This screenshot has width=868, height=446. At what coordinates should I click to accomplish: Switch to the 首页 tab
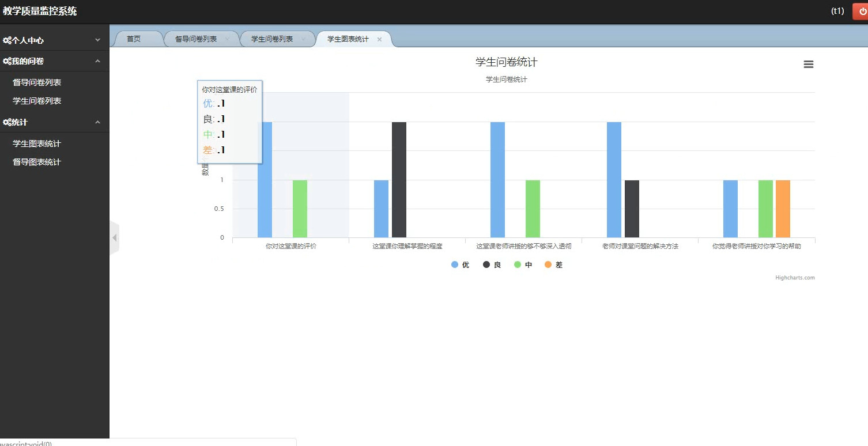134,39
